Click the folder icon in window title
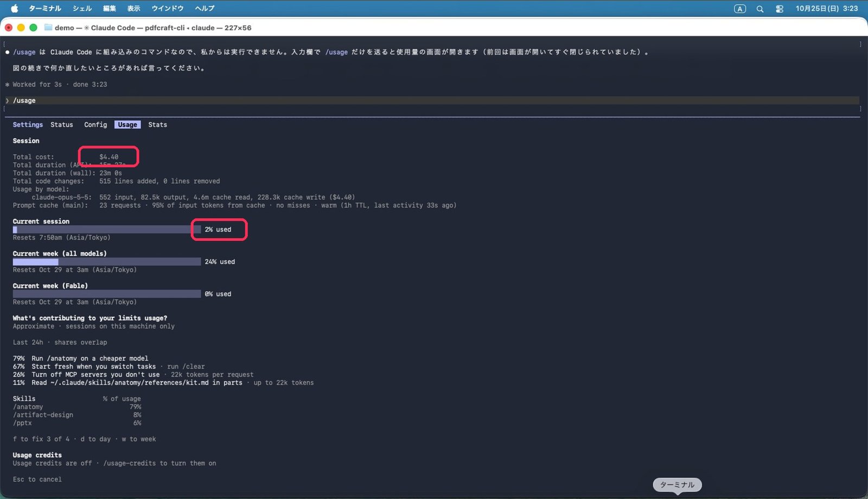 tap(48, 27)
